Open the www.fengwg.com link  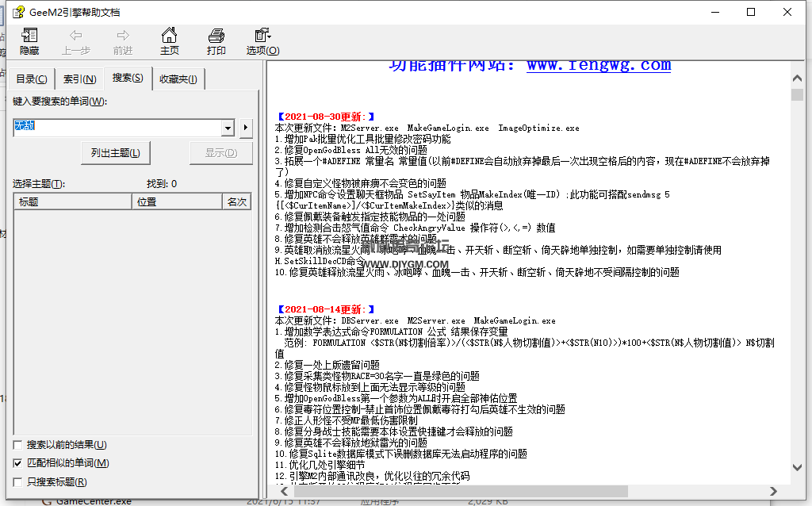tap(599, 66)
